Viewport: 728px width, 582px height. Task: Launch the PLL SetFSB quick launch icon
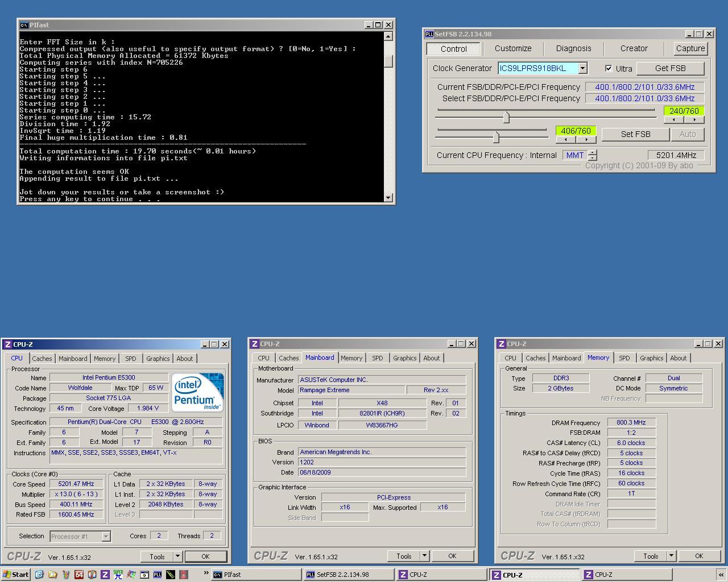click(x=158, y=575)
